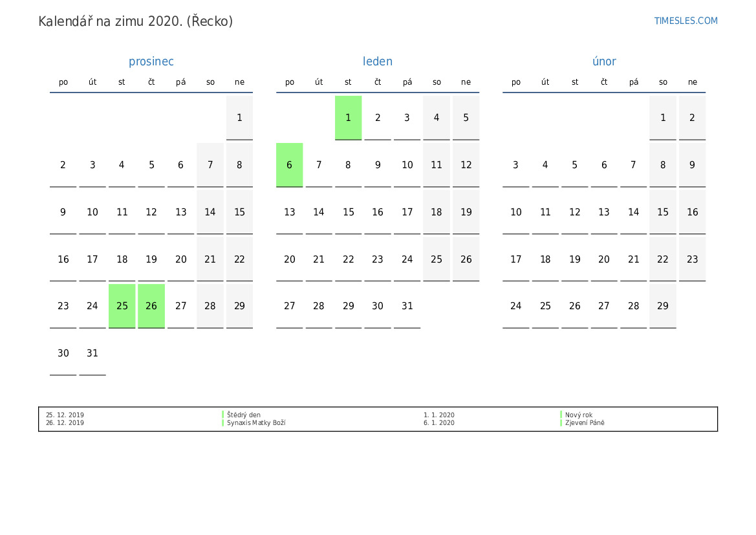Click legend entry 'Synaxis Matky Boží'
This screenshot has width=756, height=535.
pos(256,422)
